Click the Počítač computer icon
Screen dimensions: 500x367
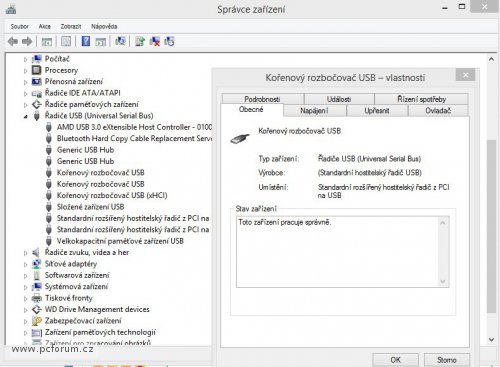pyautogui.click(x=37, y=59)
